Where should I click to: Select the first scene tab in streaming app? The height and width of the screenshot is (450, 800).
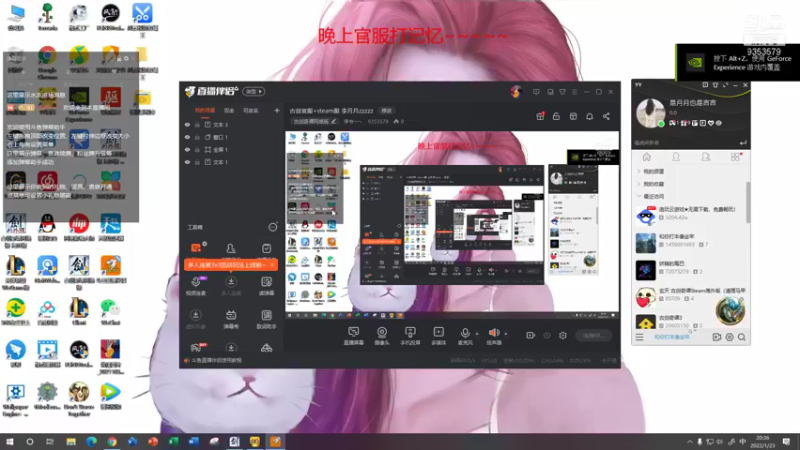(x=205, y=110)
